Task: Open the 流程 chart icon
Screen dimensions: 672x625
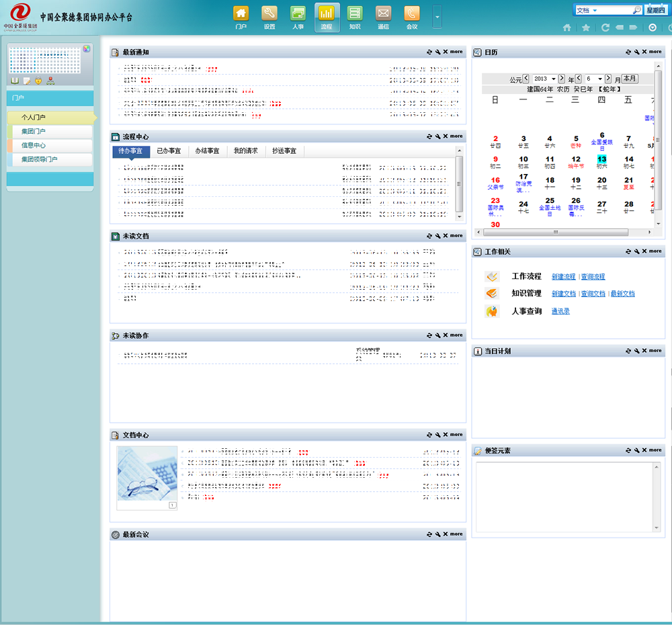Action: [327, 17]
